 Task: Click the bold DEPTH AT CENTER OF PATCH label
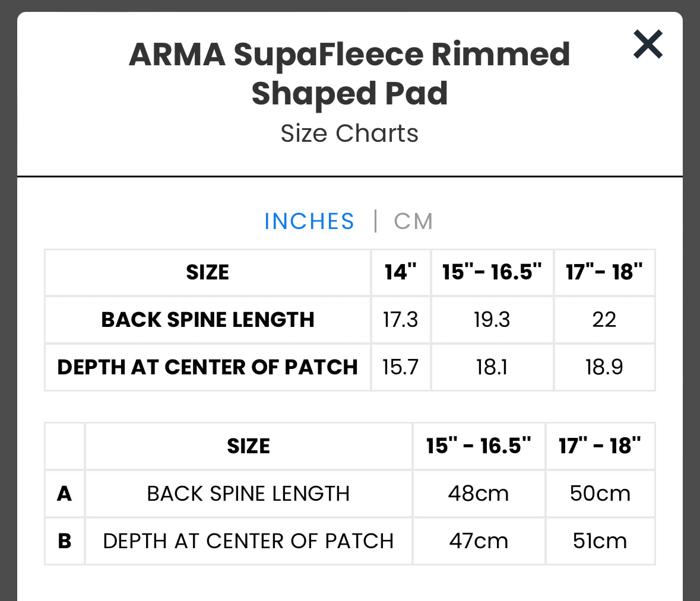207,367
